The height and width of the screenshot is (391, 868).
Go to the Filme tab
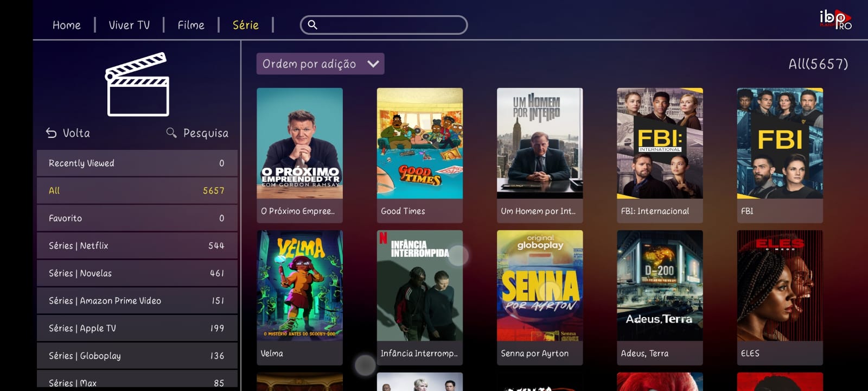click(x=191, y=25)
